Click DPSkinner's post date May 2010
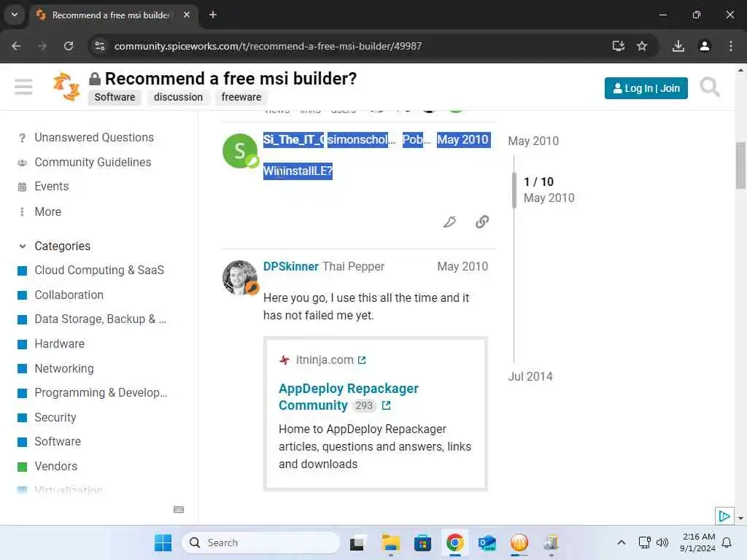The height and width of the screenshot is (560, 747). coord(462,267)
